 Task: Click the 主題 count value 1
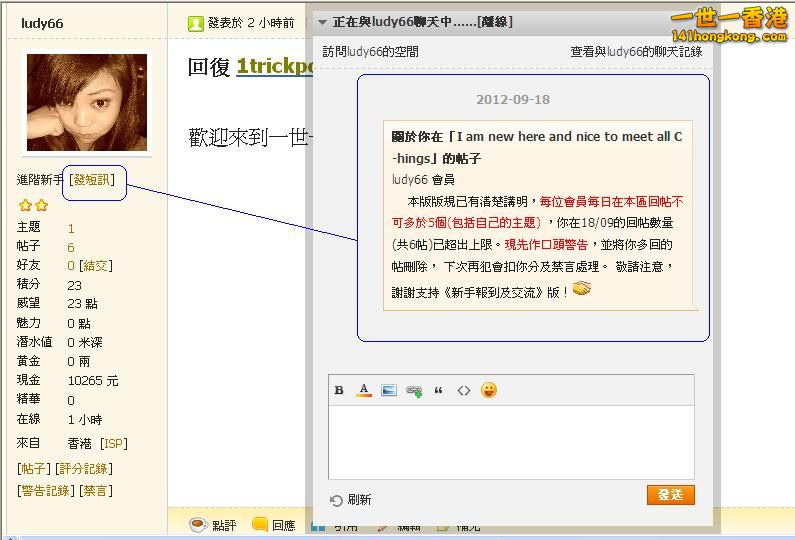tap(71, 229)
